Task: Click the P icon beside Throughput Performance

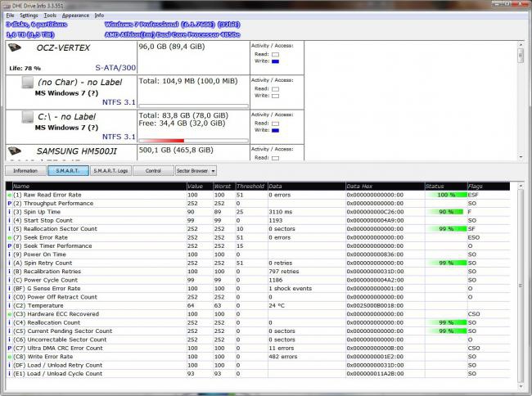Action: tap(9, 203)
